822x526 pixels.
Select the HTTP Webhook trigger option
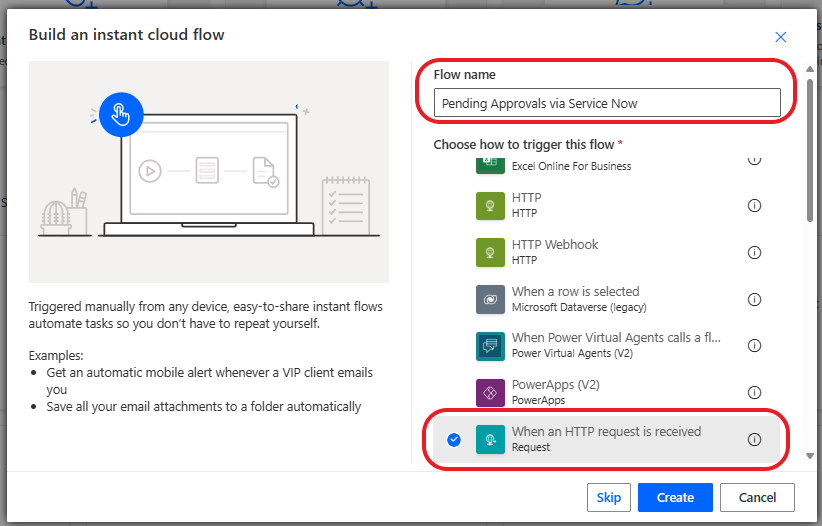[605, 253]
